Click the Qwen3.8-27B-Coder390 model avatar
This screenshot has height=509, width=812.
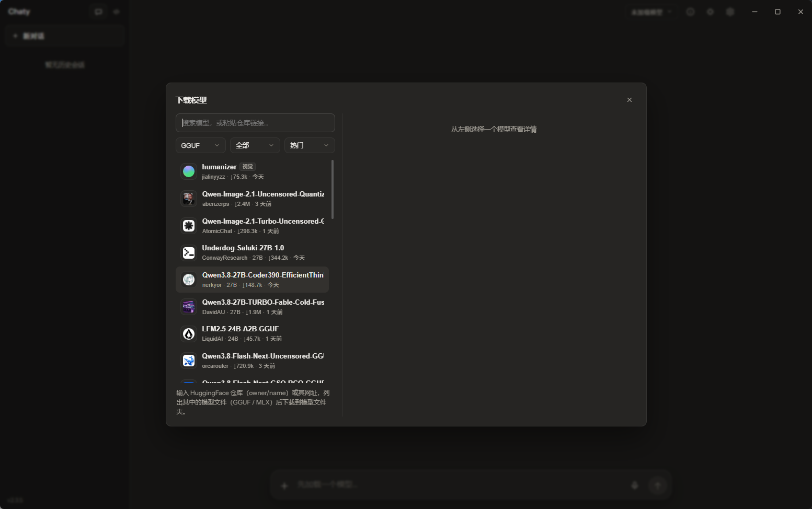(x=189, y=280)
